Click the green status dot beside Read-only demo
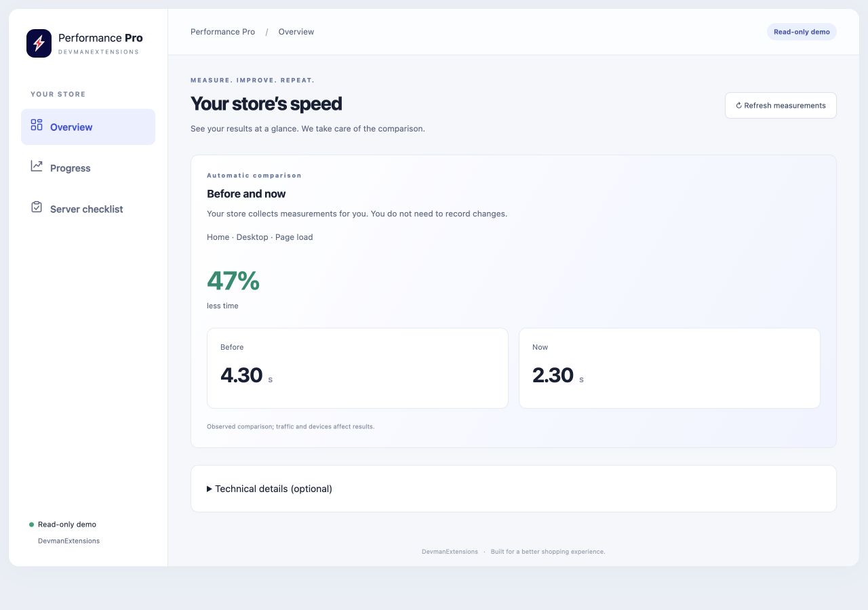The width and height of the screenshot is (868, 610). (31, 525)
